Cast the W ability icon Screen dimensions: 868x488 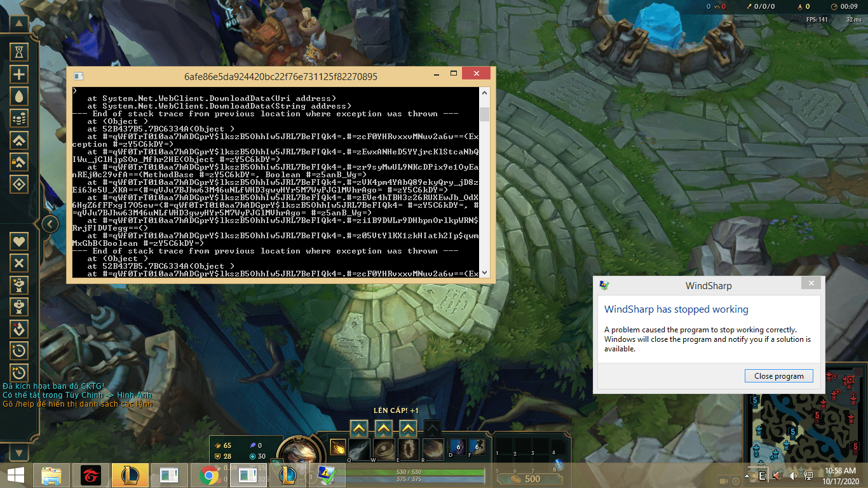click(383, 449)
